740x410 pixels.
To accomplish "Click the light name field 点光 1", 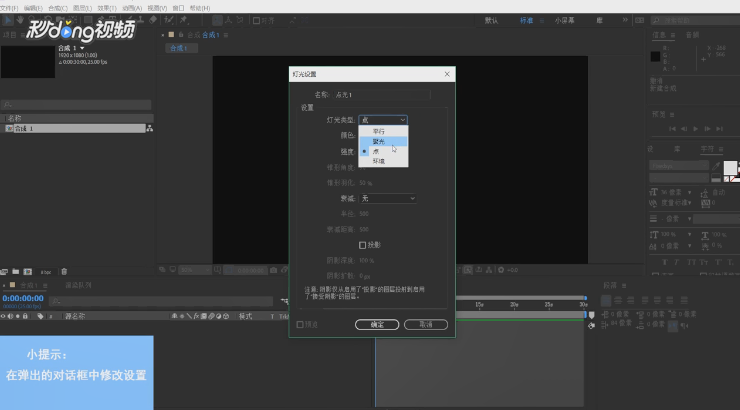I will [381, 95].
